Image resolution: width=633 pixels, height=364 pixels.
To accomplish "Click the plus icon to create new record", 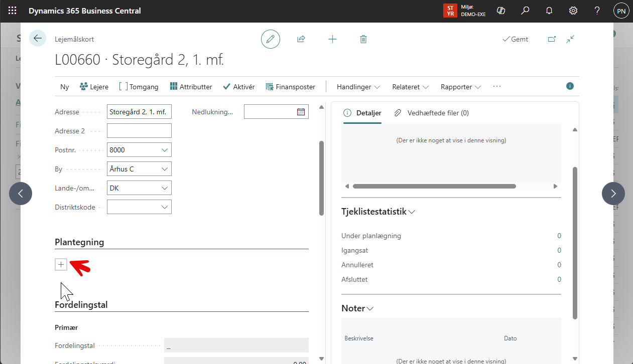I will (332, 39).
